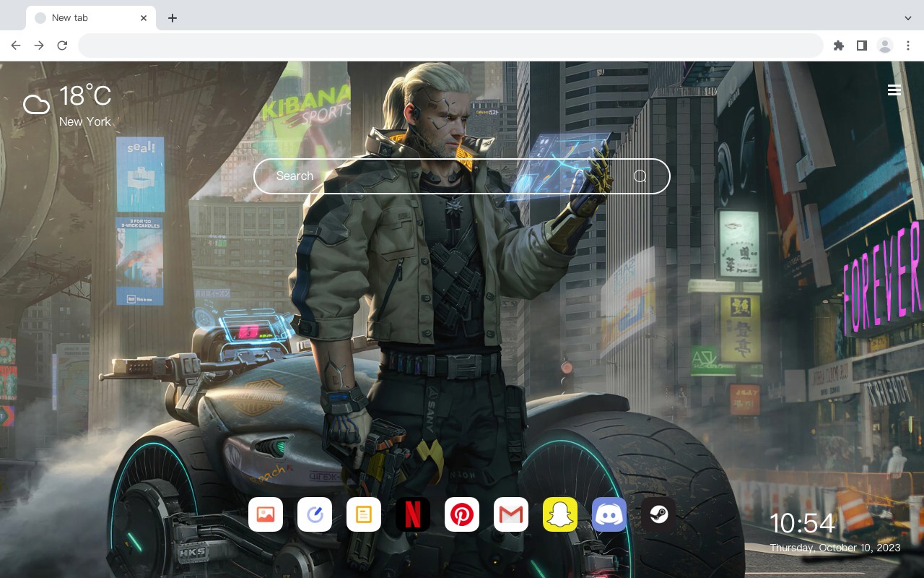Open Chrome's three-dot menu
The width and height of the screenshot is (924, 578).
(908, 46)
